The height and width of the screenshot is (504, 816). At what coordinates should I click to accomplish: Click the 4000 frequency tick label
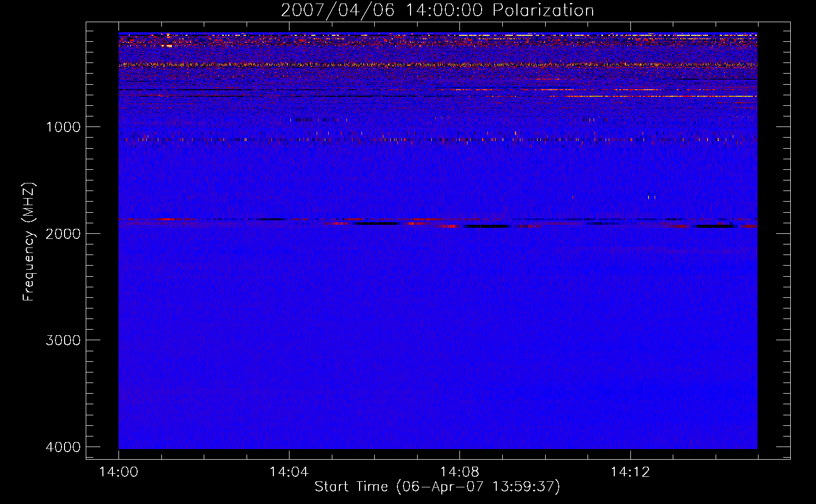63,447
